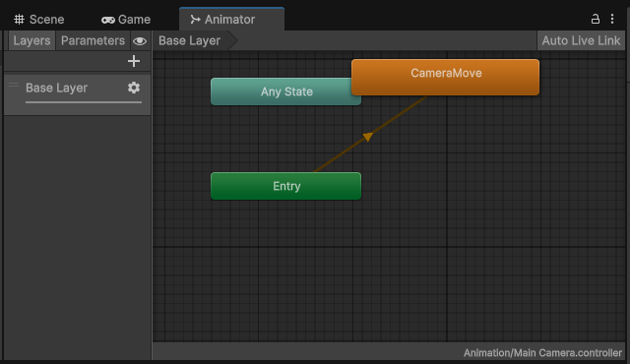Viewport: 630px width, 364px height.
Task: Toggle the window lock icon
Action: pos(595,19)
